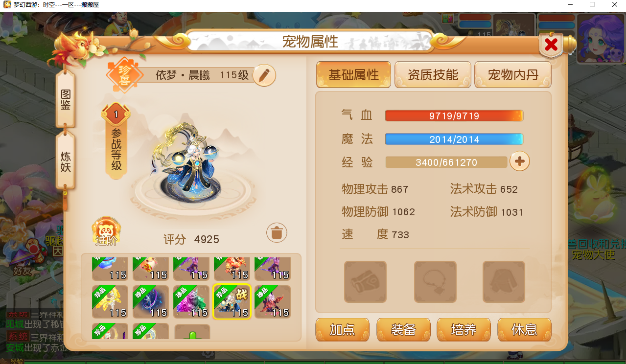This screenshot has width=626, height=364.
Task: Select the 基础属性 tab
Action: click(353, 75)
